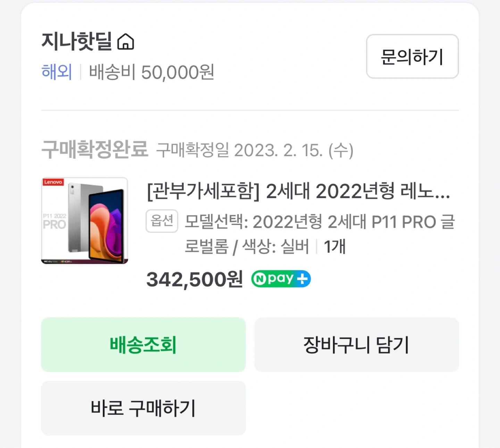Viewport: 500px width, 448px height.
Task: Tap the 구매확정일 2023. 2. 15. date
Action: coord(255,150)
